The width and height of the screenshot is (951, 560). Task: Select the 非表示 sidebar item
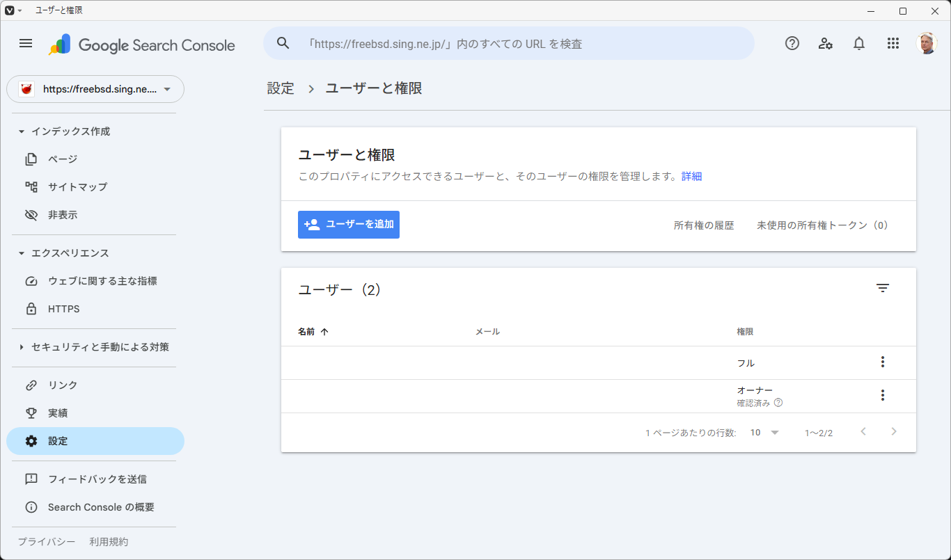click(63, 214)
